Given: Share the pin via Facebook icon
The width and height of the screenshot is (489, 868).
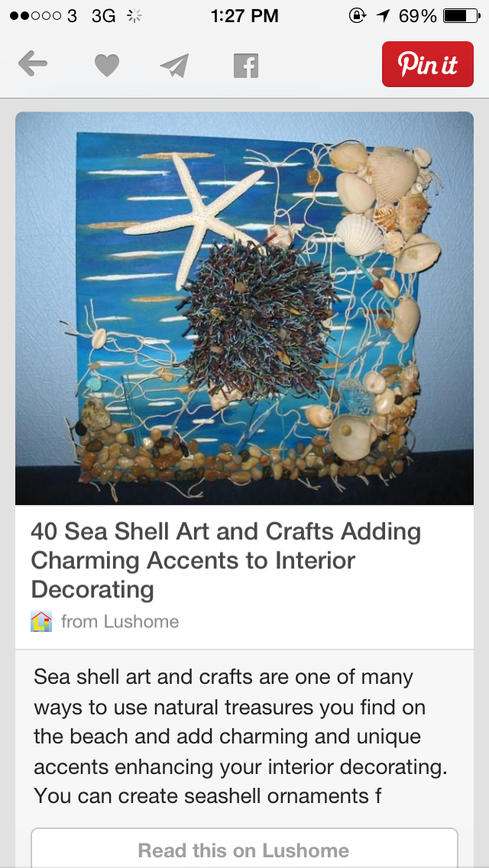Looking at the screenshot, I should click(x=246, y=65).
